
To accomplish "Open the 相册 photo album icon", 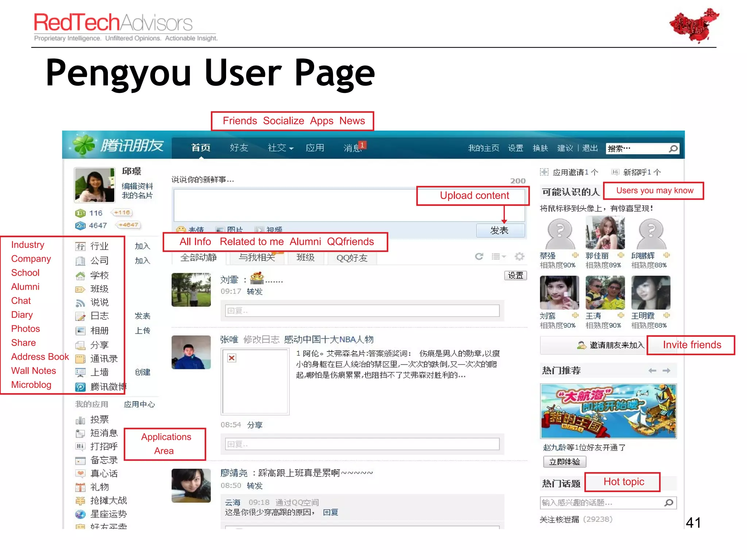I will 80,331.
